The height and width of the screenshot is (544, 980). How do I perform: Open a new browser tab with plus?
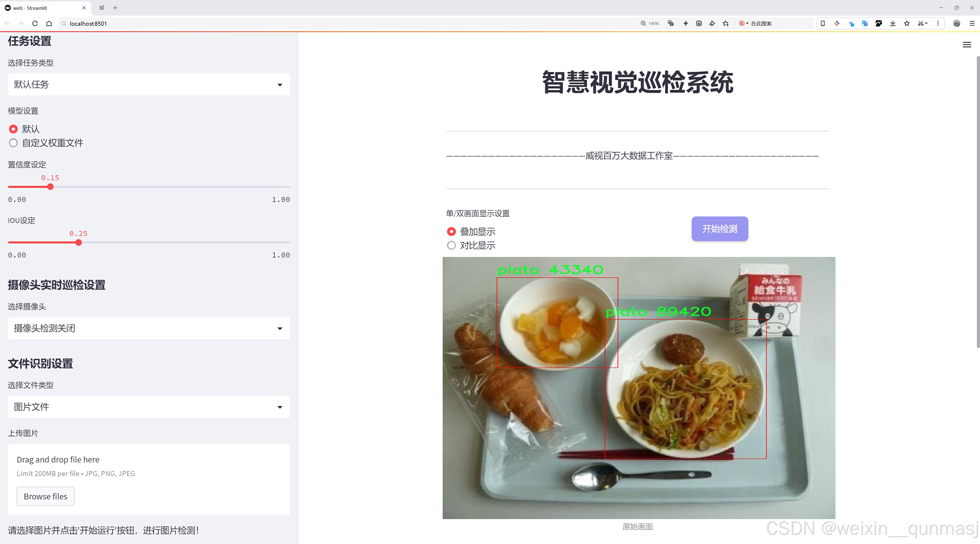pos(115,8)
